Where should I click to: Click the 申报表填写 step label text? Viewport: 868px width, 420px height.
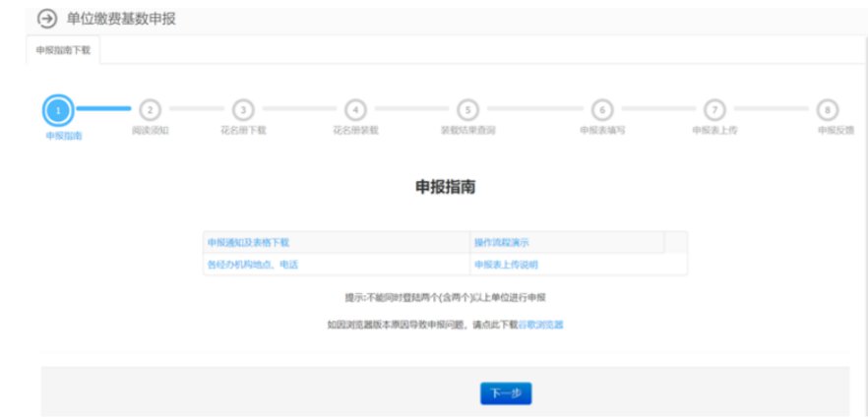click(x=602, y=130)
